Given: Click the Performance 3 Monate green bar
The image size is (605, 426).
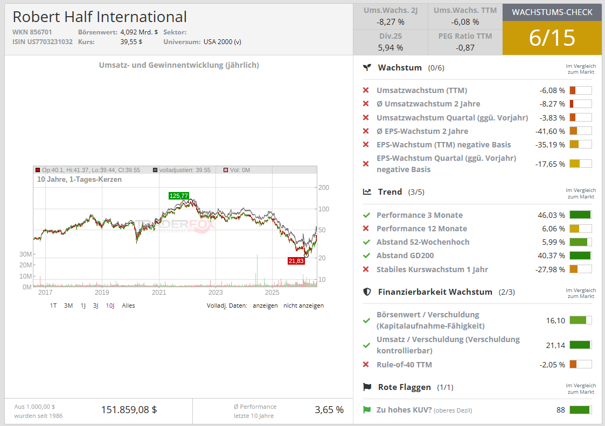Looking at the screenshot, I should (580, 215).
